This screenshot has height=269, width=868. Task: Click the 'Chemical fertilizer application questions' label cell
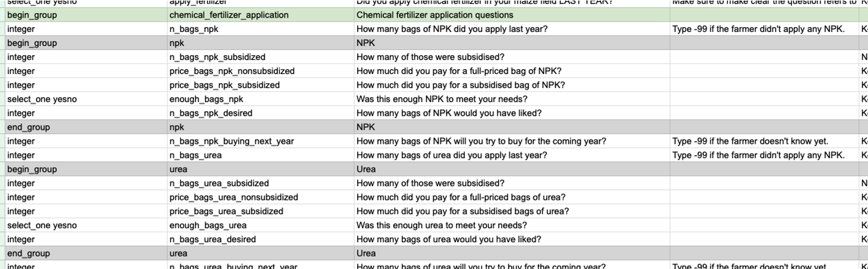[x=435, y=15]
